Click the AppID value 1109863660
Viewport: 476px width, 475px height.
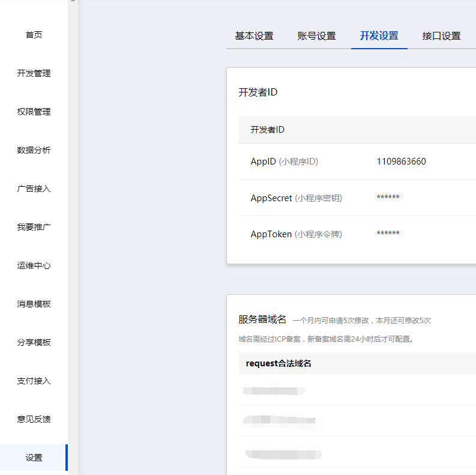tap(401, 162)
